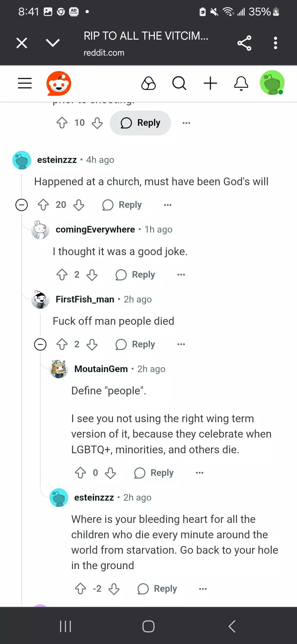This screenshot has height=644, width=297.
Task: Close the browser custom tab
Action: 22,43
